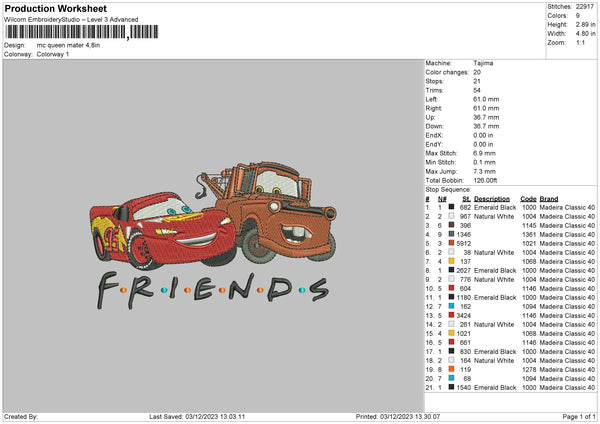Click the Zoom value 1:1
This screenshot has width=600, height=424.
coord(580,42)
